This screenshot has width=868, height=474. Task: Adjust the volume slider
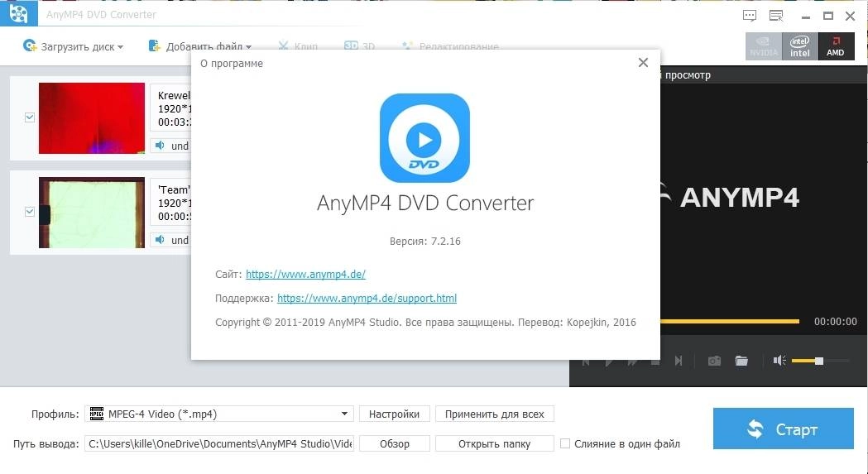click(820, 361)
